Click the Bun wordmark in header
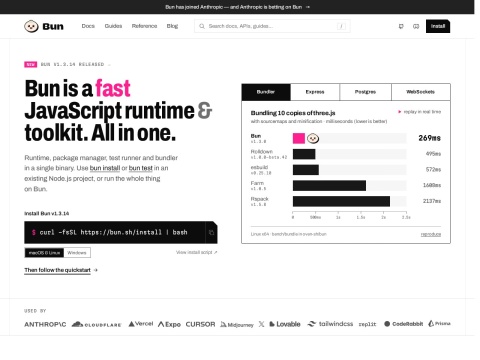Screen dimensions: 480x360 [x=53, y=26]
